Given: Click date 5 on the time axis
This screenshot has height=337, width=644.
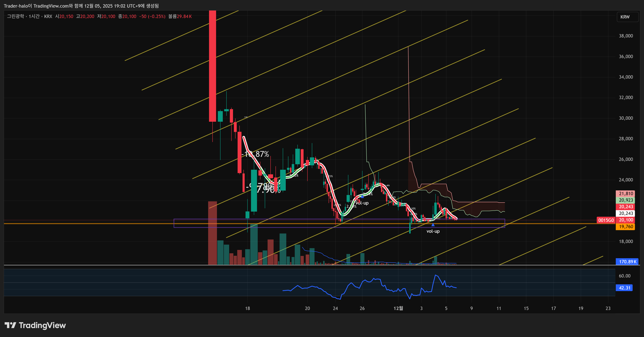Looking at the screenshot, I should pos(446,308).
